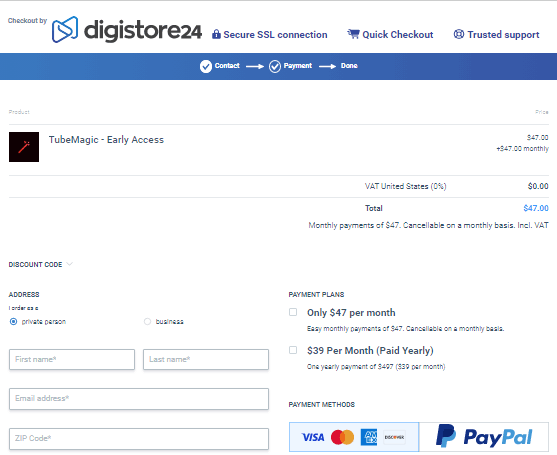Go to the Contact step

coord(227,66)
